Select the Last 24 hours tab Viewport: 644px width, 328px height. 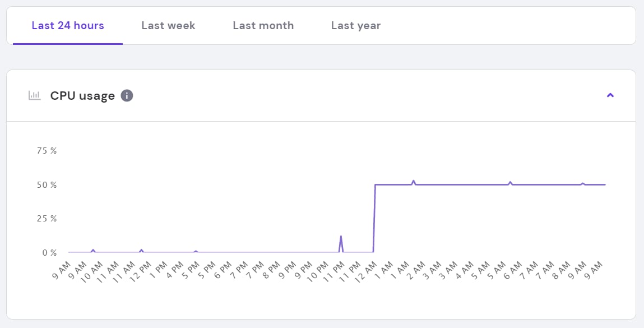[x=68, y=25]
